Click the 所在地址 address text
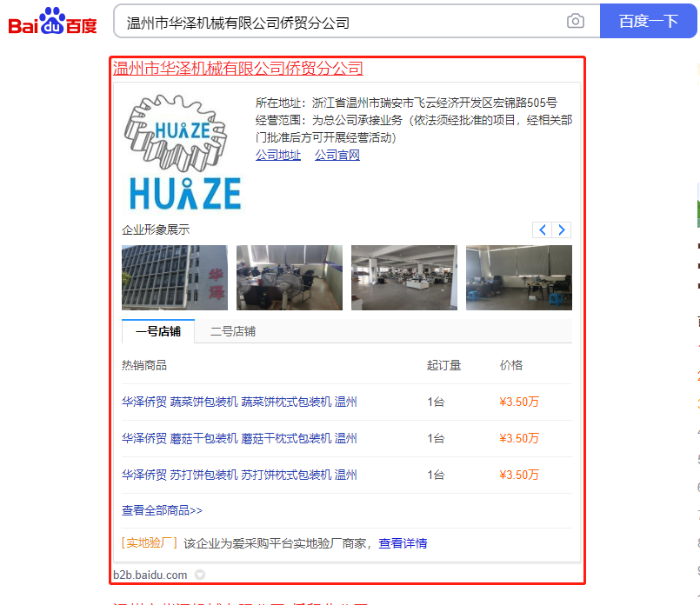Viewport: 700px width, 605px height. pos(406,103)
